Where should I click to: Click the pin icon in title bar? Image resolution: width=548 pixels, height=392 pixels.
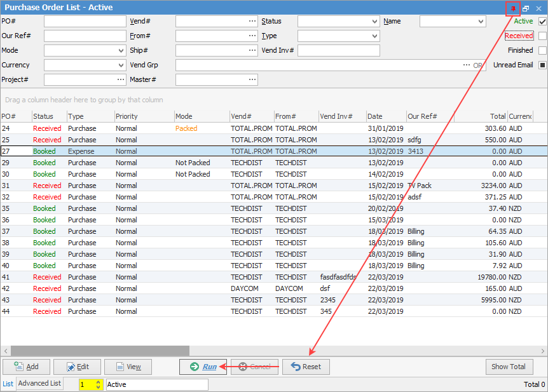(514, 8)
